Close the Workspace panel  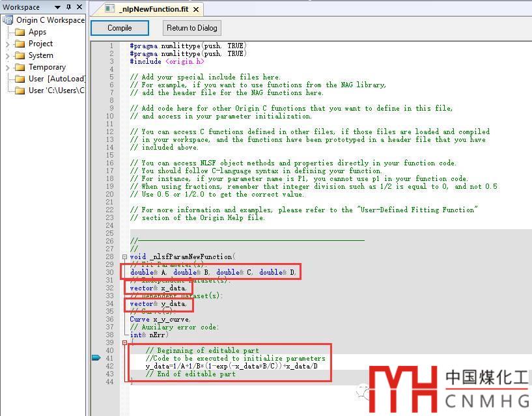coord(79,7)
